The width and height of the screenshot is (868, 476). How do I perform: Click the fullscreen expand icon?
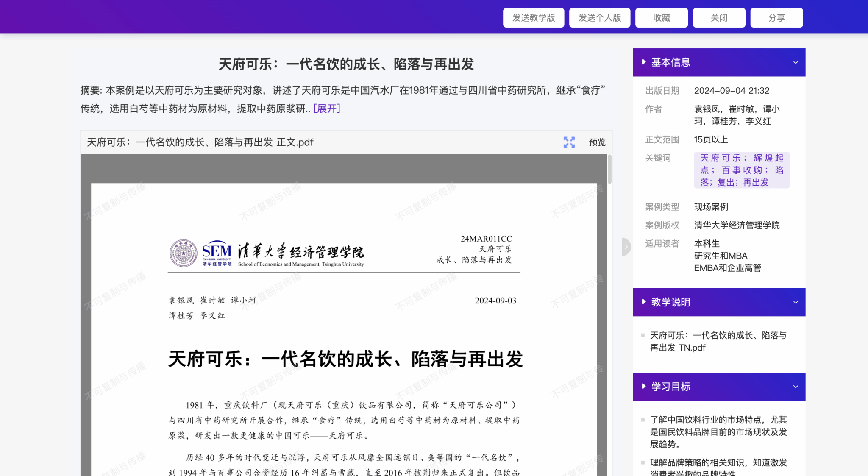(569, 142)
